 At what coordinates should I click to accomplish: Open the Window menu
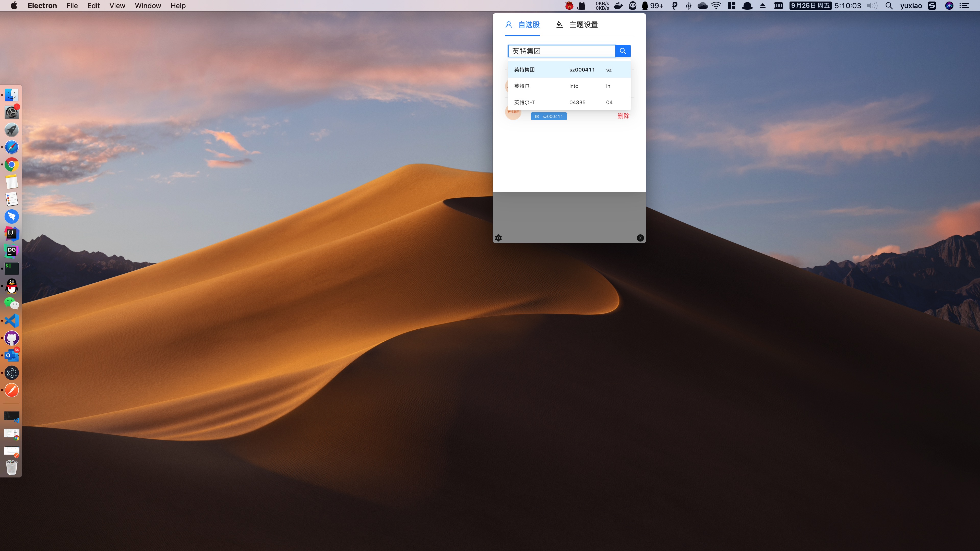tap(148, 6)
